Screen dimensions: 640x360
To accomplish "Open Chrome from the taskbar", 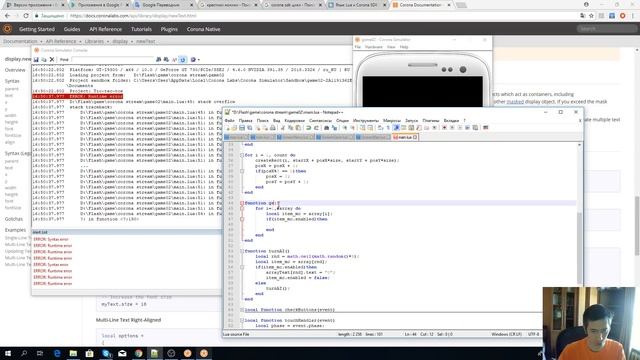I will [x=138, y=353].
